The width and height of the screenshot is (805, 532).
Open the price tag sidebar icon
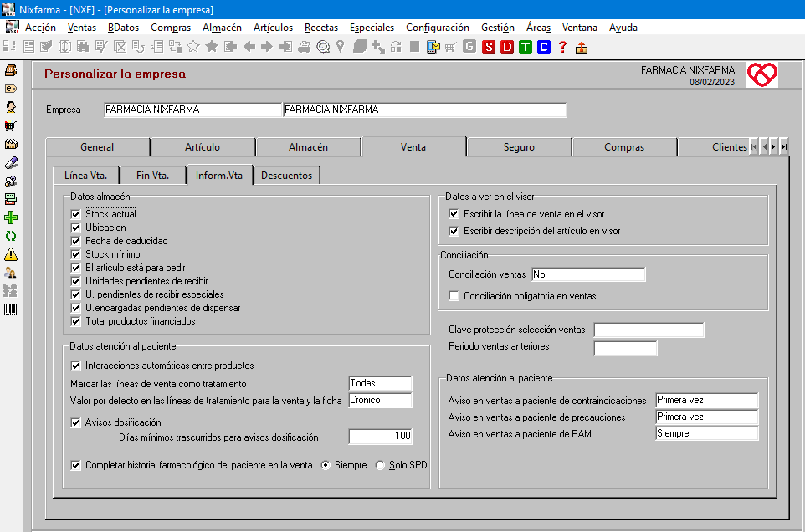point(11,89)
